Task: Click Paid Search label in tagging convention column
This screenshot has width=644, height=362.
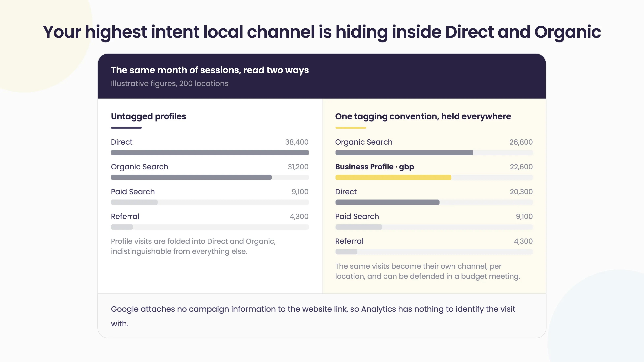Action: click(x=357, y=216)
